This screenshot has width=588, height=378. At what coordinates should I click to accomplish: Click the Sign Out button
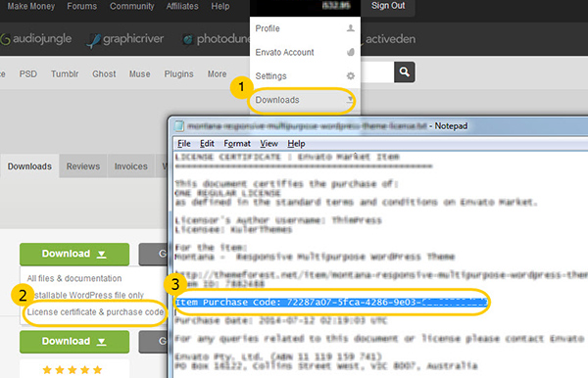click(388, 6)
